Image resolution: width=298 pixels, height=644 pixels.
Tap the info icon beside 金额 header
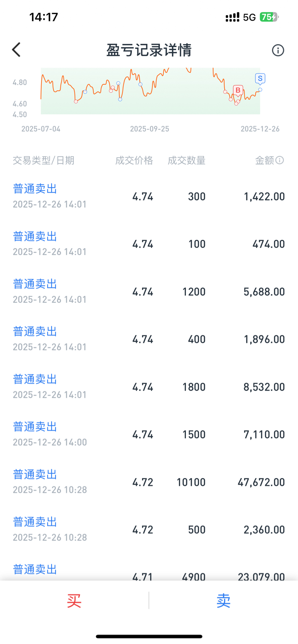coord(280,160)
